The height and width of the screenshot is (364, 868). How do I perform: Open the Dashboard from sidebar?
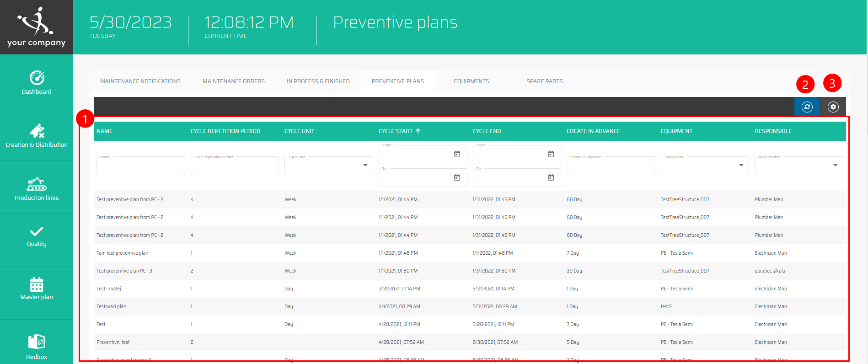37,83
